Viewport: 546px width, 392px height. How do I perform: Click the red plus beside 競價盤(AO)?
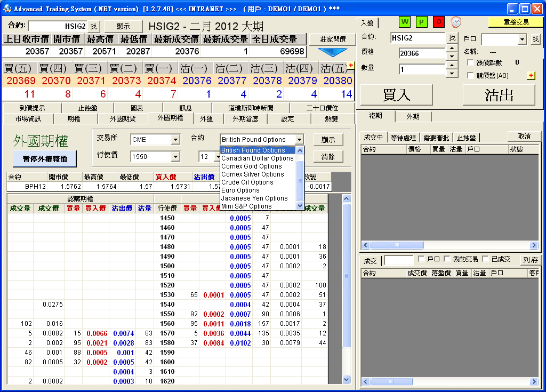coord(531,76)
